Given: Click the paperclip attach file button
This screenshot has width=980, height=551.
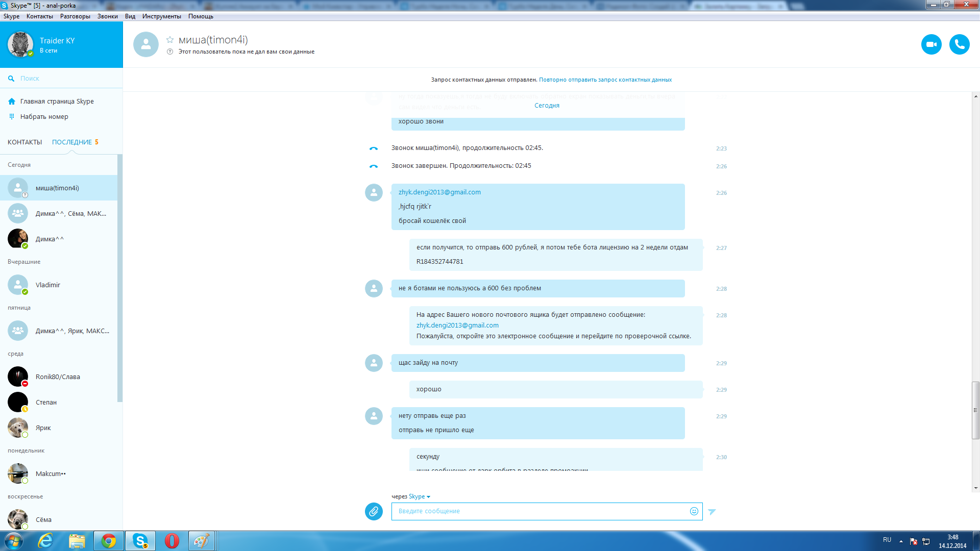Looking at the screenshot, I should 374,511.
